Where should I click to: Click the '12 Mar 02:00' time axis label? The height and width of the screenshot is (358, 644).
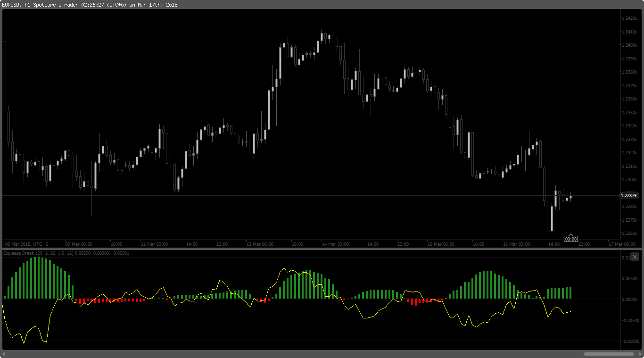154,244
